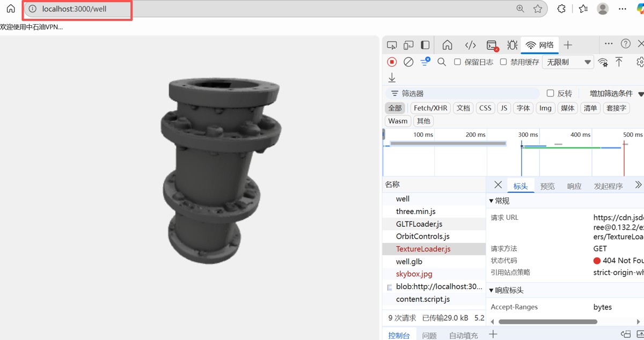This screenshot has width=644, height=340.
Task: Toggle the network filter bar icon
Action: 425,62
